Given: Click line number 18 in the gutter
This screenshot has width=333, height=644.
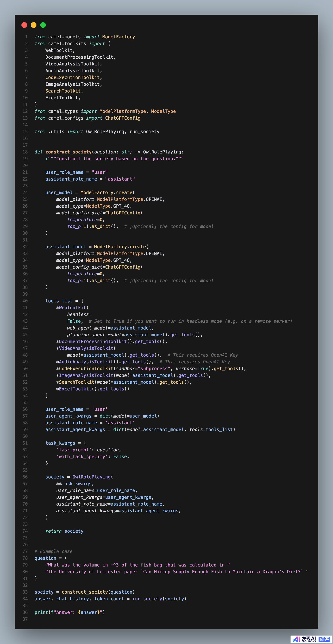Looking at the screenshot, I should [25, 152].
